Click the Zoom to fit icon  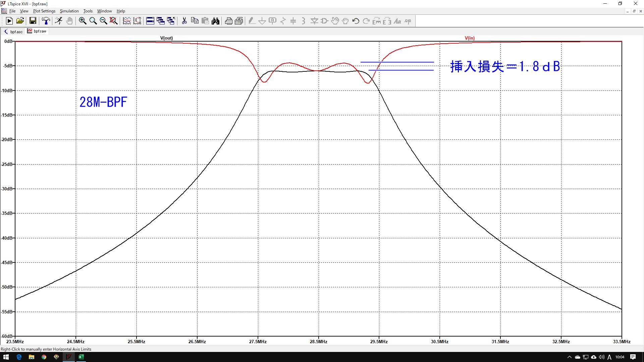[x=114, y=21]
